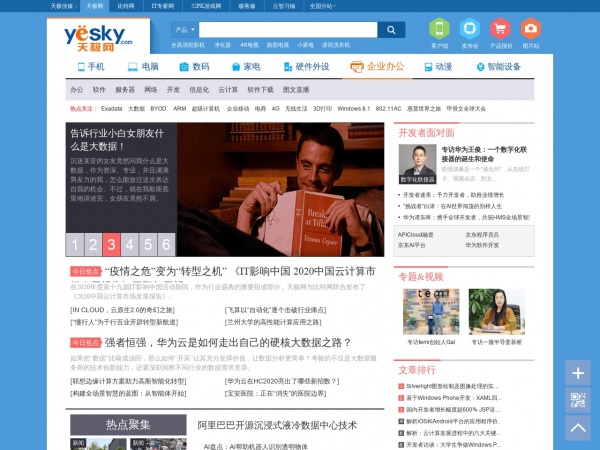The image size is (600, 450).
Task: Open 比特网 in the top bar
Action: tap(126, 6)
